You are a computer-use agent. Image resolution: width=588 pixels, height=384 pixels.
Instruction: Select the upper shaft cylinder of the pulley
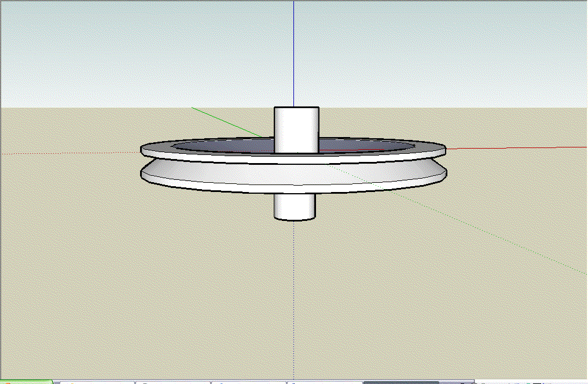[296, 130]
